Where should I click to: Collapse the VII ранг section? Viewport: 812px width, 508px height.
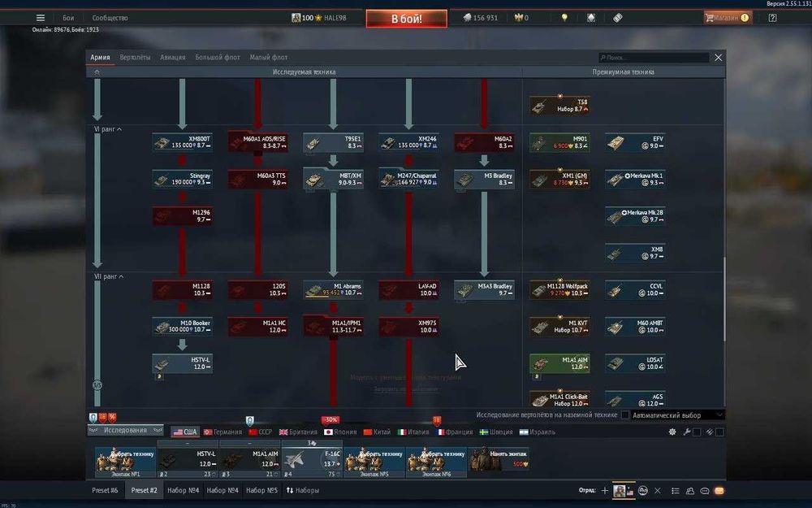tap(109, 277)
